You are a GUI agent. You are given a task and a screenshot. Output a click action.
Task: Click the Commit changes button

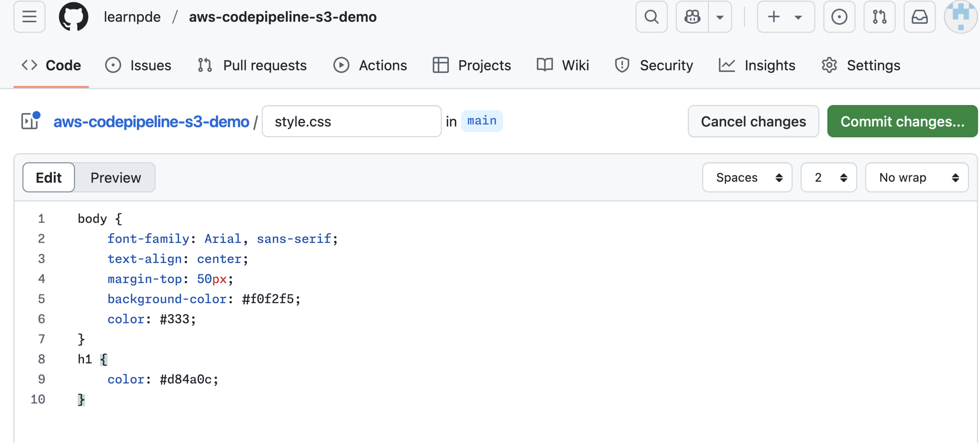tap(902, 121)
